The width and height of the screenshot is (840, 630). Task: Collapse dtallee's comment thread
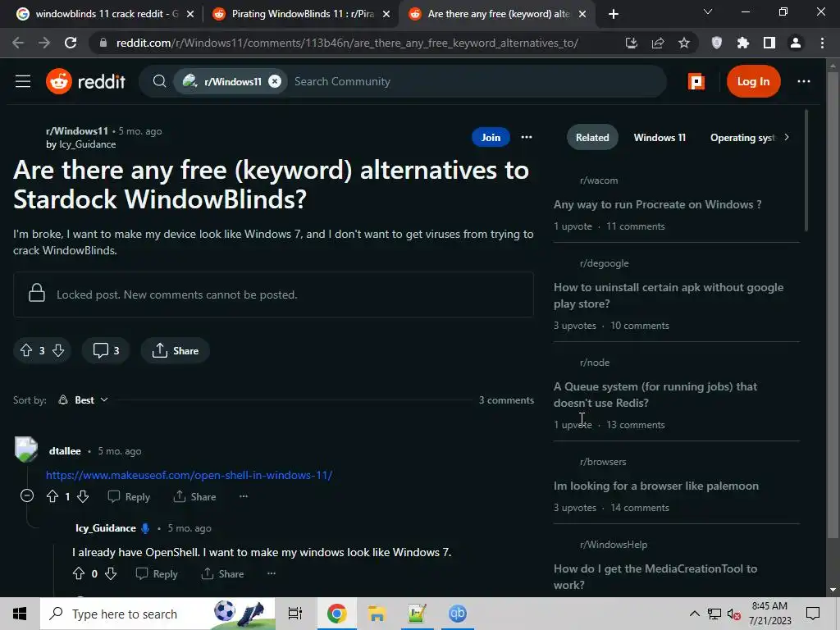click(x=27, y=495)
